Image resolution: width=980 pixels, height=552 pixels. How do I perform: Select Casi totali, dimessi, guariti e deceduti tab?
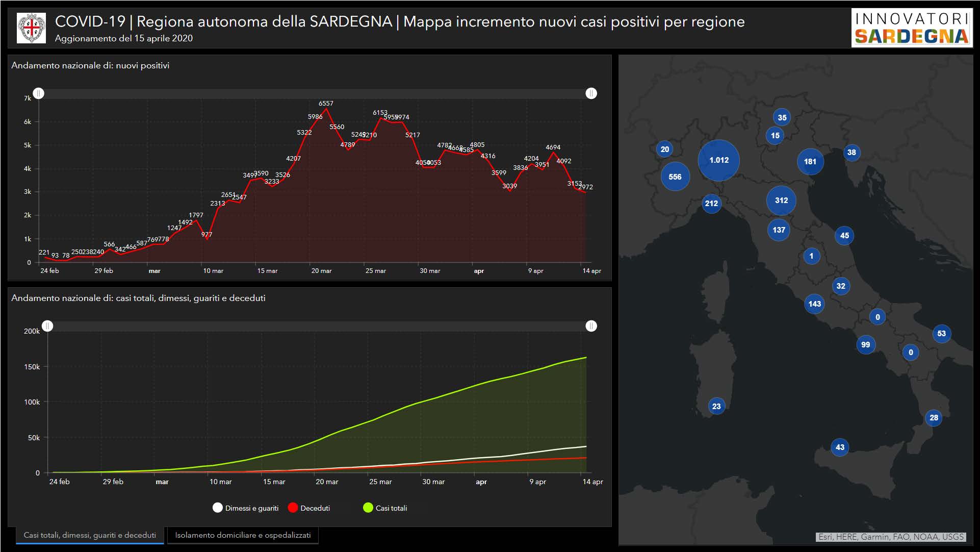90,535
